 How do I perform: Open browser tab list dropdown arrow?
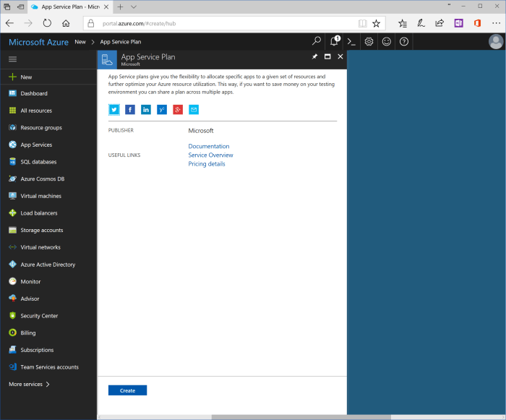coord(134,7)
